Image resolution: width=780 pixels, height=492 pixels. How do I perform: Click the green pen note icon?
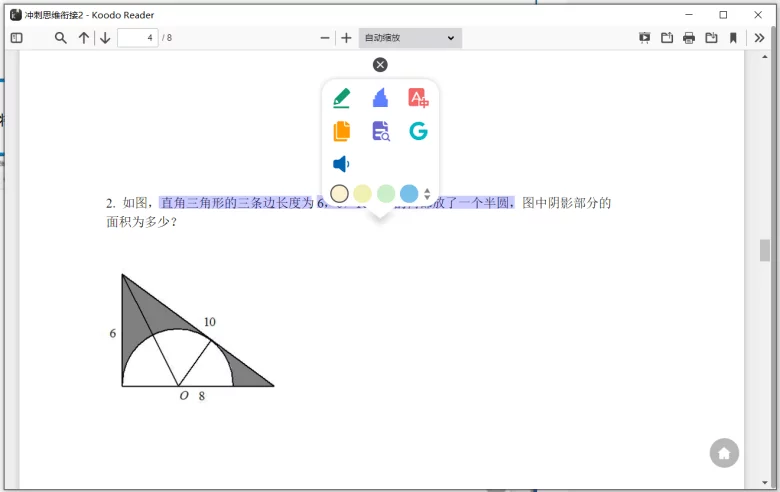[342, 98]
